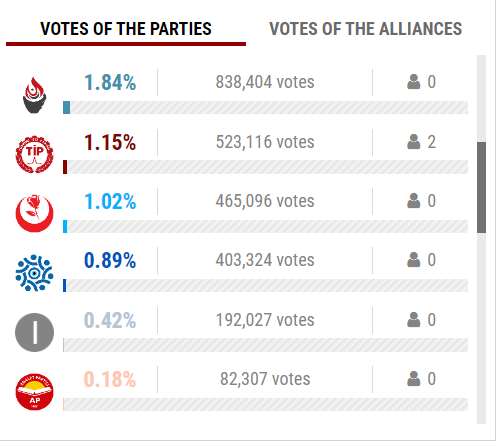Screen dimensions: 496x448
Task: Click the 1.84% vote share bar
Action: tap(265, 107)
